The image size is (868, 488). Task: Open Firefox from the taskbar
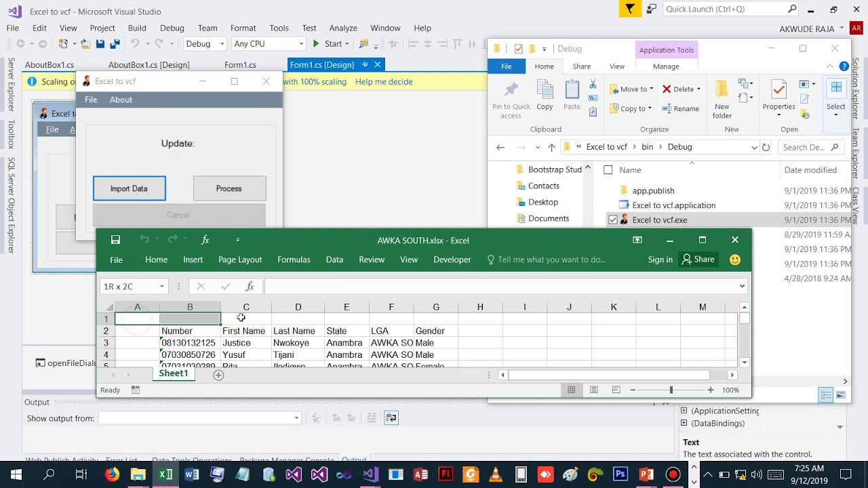112,474
